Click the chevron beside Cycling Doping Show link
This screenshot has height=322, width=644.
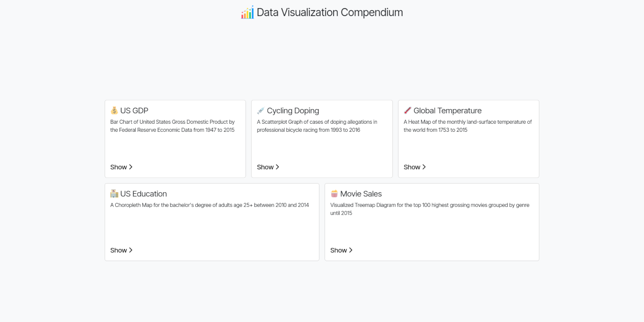(x=277, y=167)
